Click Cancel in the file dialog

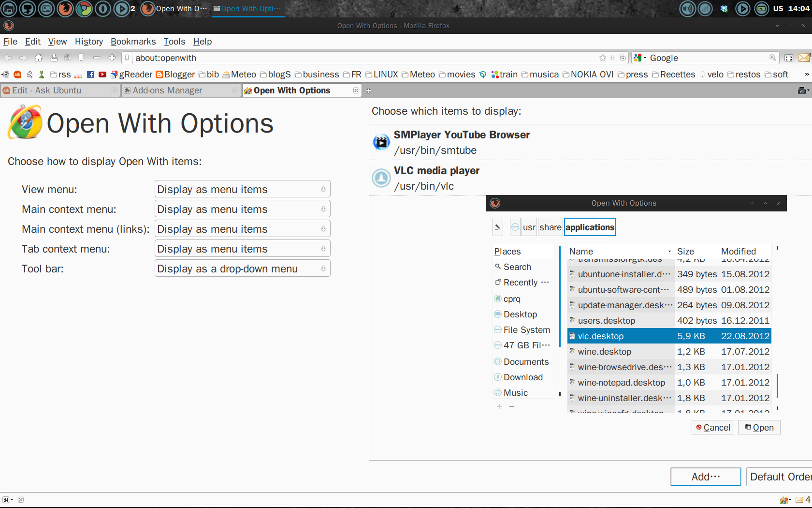coord(713,427)
